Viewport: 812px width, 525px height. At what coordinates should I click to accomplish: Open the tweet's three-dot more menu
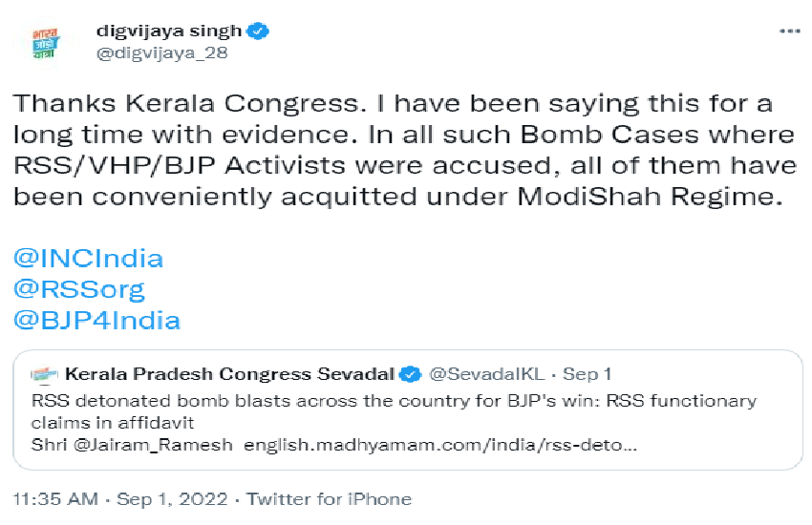point(789,31)
